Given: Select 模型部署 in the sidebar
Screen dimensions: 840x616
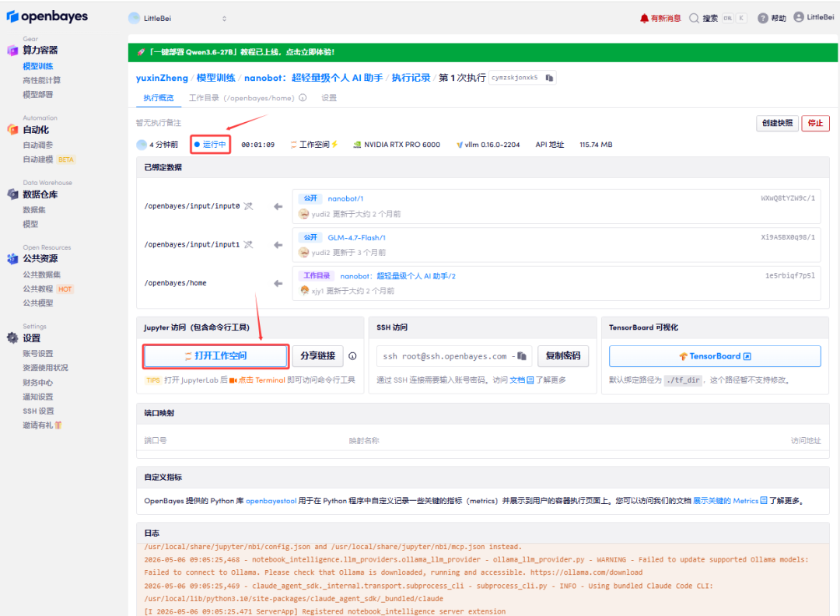Looking at the screenshot, I should coord(37,95).
